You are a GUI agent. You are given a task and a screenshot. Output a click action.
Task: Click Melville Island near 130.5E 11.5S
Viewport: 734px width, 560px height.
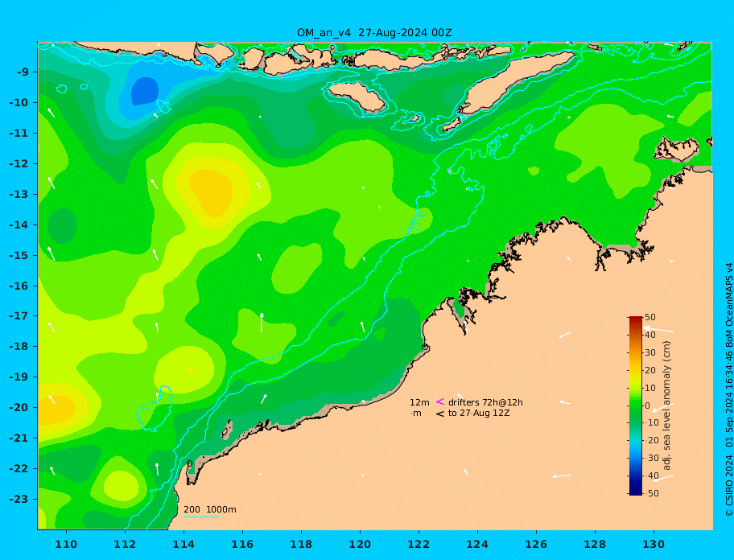point(676,149)
